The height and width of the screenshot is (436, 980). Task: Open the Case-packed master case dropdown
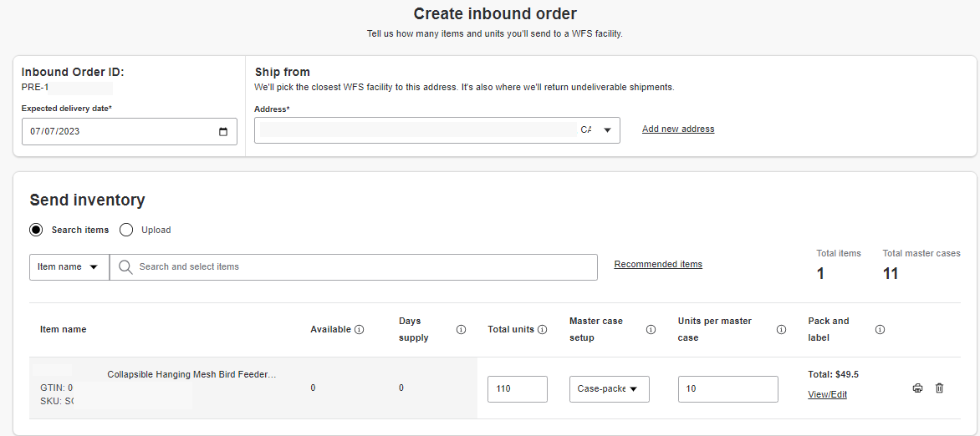609,389
